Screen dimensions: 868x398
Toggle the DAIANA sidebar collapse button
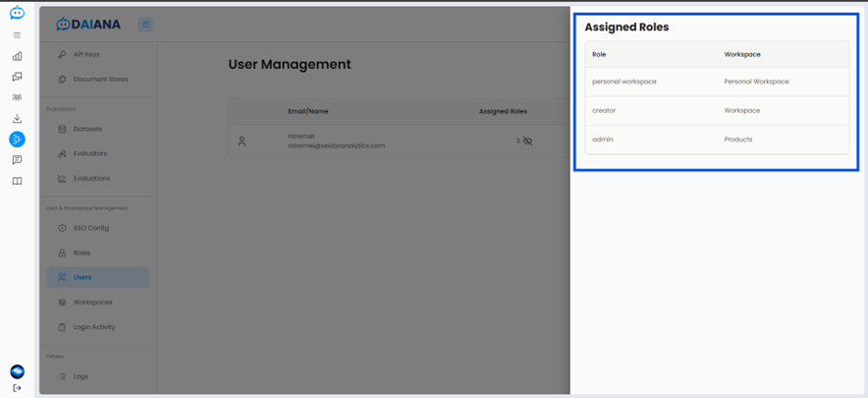tap(145, 25)
